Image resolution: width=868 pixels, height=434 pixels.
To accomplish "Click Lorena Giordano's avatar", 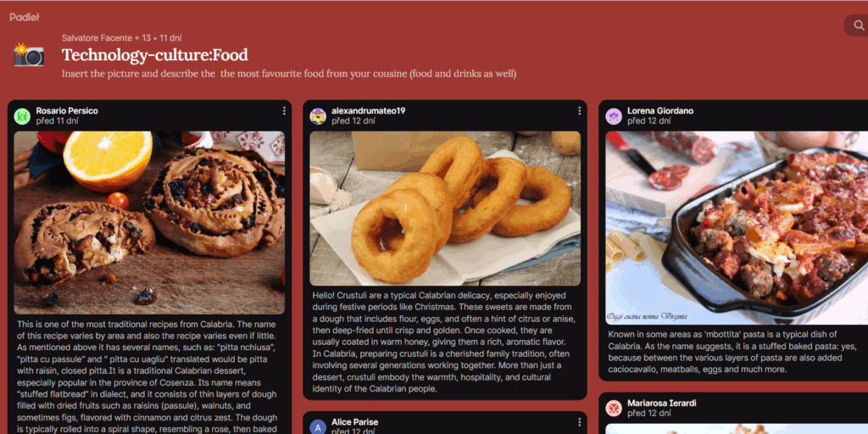I will (x=614, y=116).
